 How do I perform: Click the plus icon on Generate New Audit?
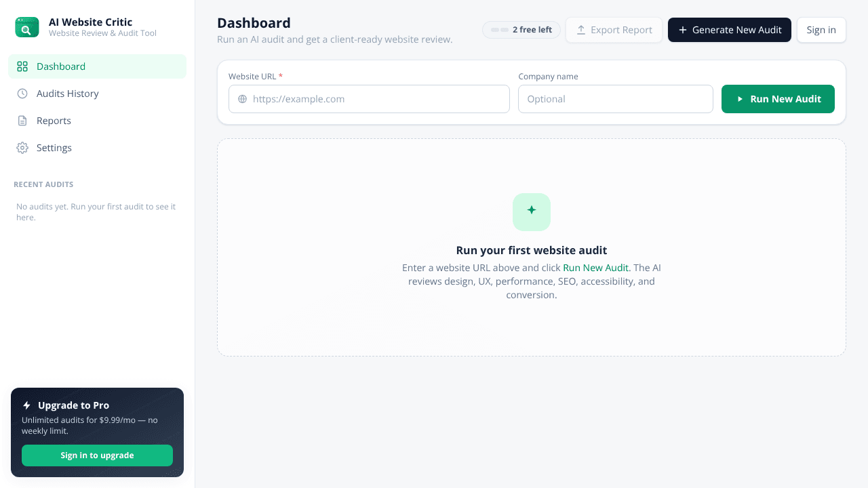coord(683,30)
